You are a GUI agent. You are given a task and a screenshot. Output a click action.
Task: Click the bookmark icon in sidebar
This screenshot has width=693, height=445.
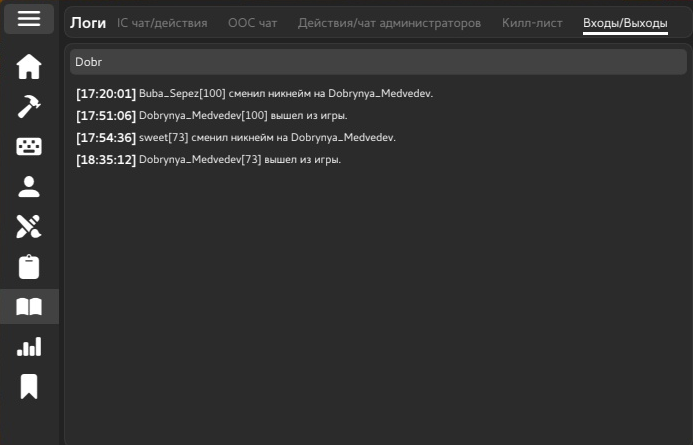29,387
